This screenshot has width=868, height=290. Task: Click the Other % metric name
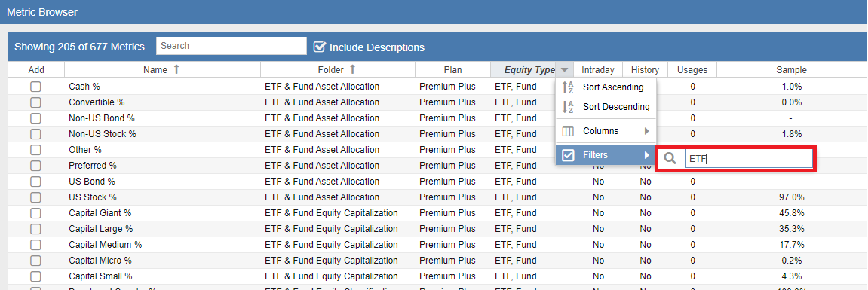tap(85, 150)
